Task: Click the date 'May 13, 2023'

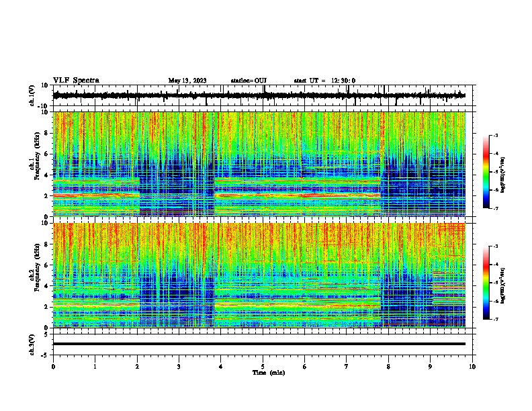Action: tap(187, 81)
